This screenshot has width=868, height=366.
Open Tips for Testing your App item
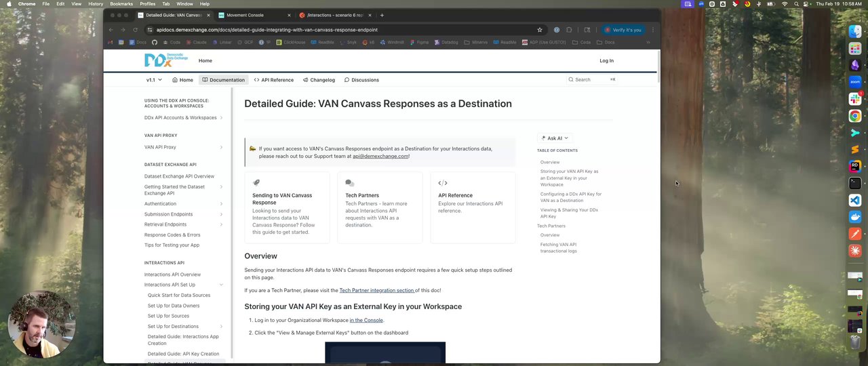172,245
